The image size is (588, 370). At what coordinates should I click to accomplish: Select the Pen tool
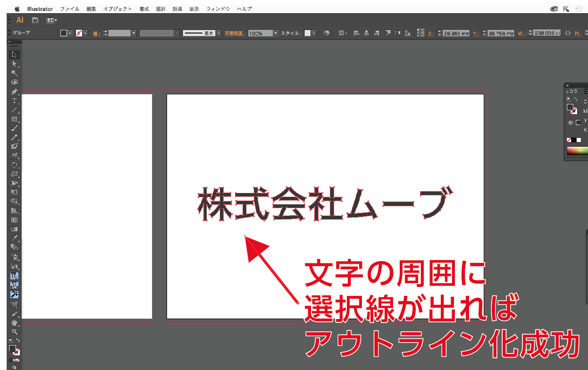pyautogui.click(x=14, y=92)
